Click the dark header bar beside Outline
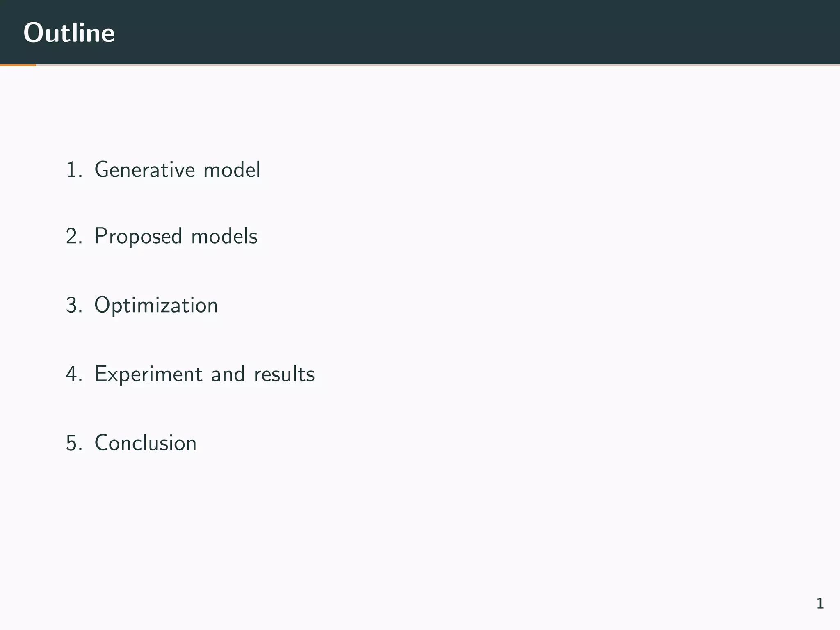 (476, 32)
